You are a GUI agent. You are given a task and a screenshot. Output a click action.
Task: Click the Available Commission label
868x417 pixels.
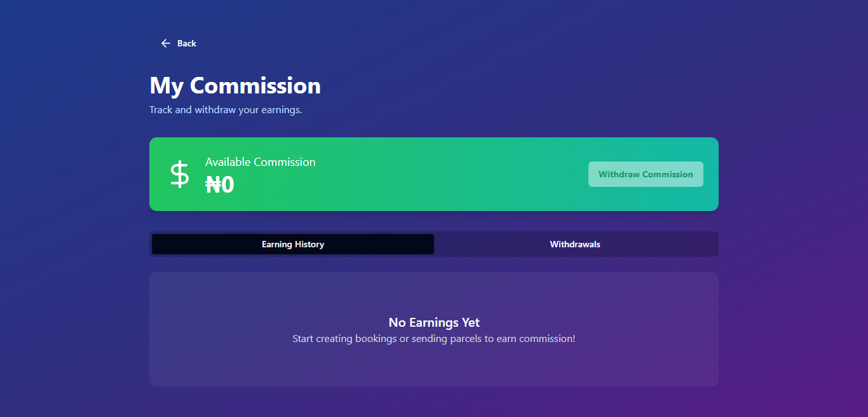click(x=260, y=162)
